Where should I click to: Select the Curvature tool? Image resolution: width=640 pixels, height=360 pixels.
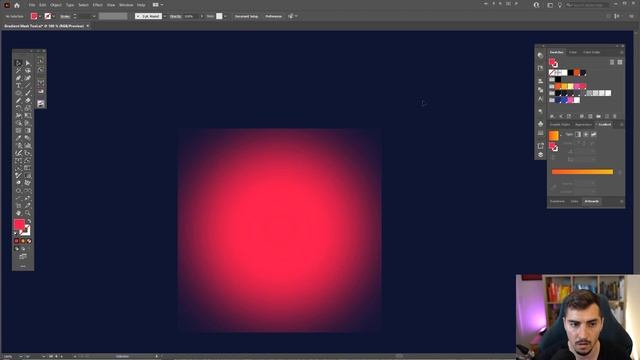pyautogui.click(x=28, y=78)
